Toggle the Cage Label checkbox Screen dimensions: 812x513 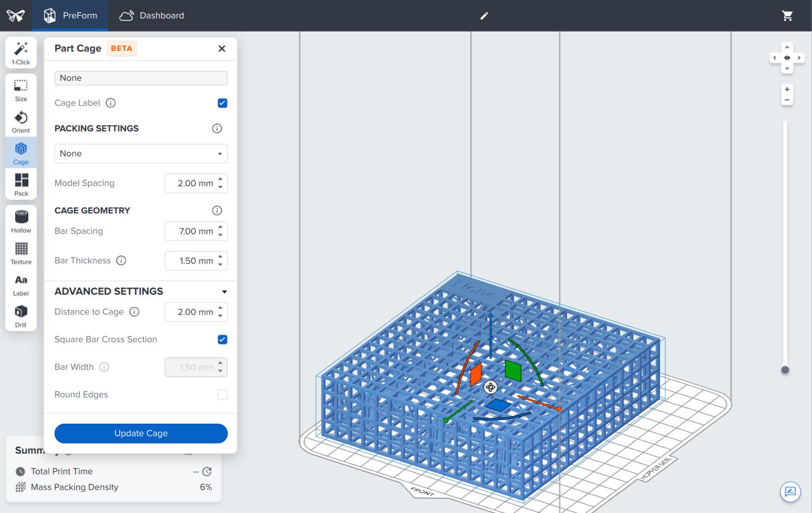click(x=222, y=103)
